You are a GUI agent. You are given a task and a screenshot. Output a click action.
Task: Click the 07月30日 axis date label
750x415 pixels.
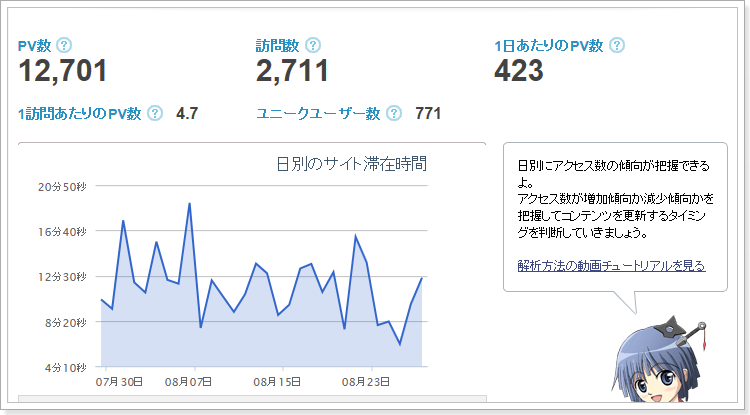(119, 382)
